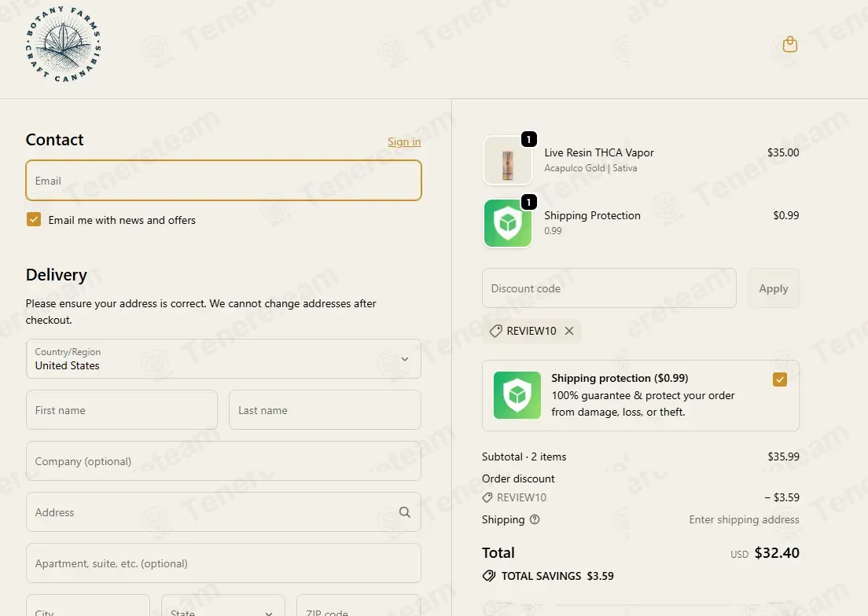Screen dimensions: 868x616
Task: Uncheck Email me with news and offers
Action: click(34, 219)
